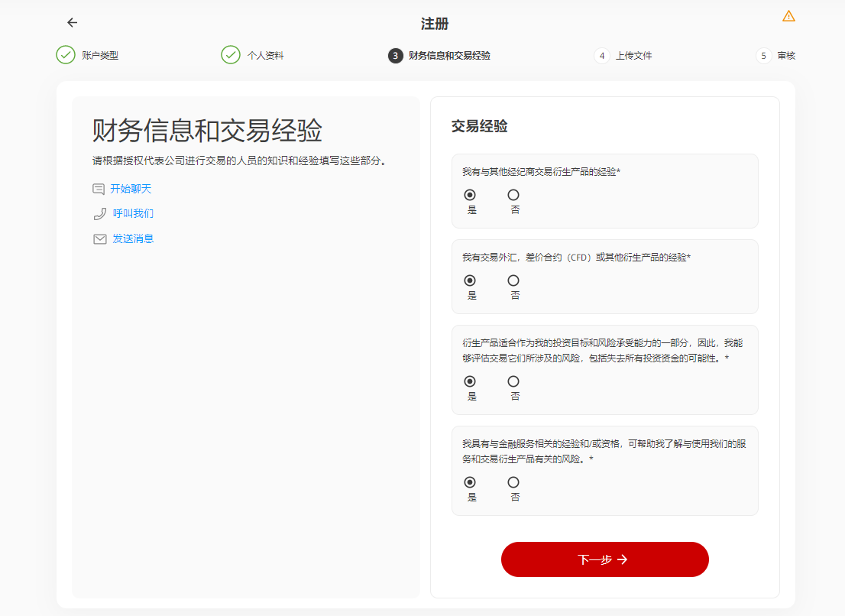This screenshot has height=616, width=845.
Task: Click the back arrow icon
Action: (73, 23)
